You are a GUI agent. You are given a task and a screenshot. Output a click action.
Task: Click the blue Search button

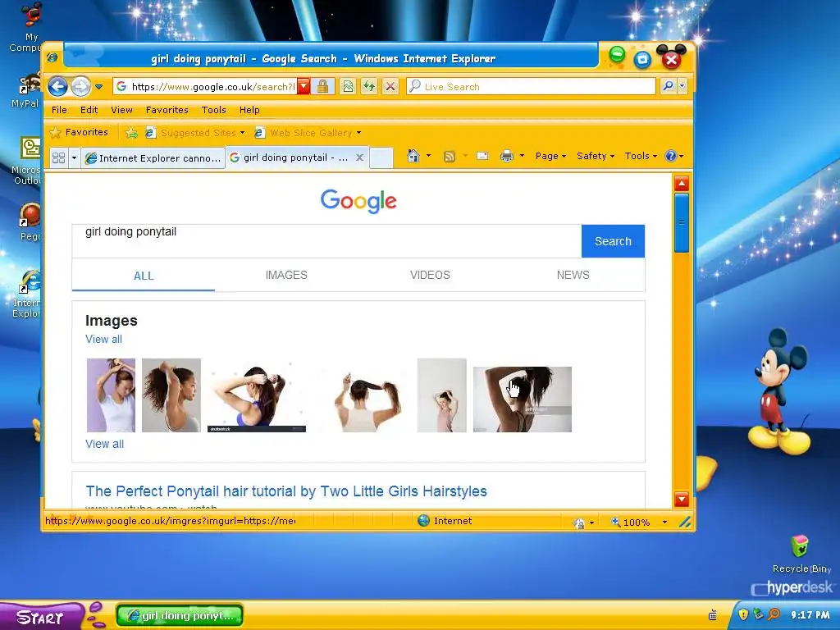613,241
